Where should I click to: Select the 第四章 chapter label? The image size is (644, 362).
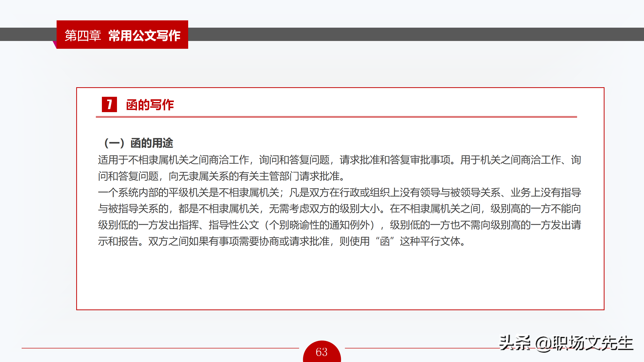(x=83, y=35)
